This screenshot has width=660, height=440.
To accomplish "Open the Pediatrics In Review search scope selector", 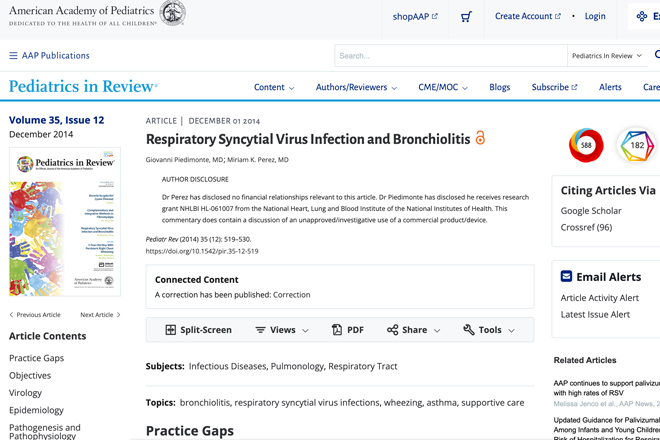I will pyautogui.click(x=607, y=56).
